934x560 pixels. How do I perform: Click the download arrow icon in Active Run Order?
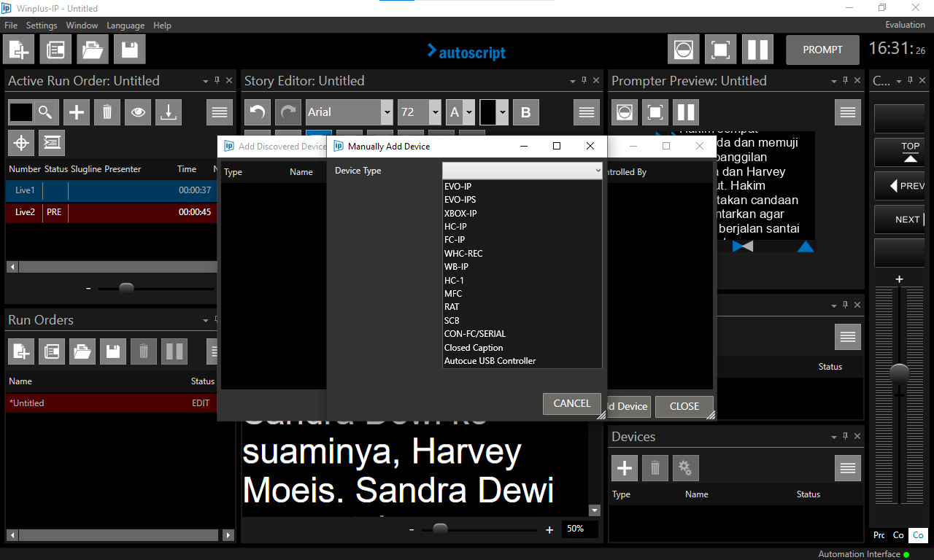(169, 112)
